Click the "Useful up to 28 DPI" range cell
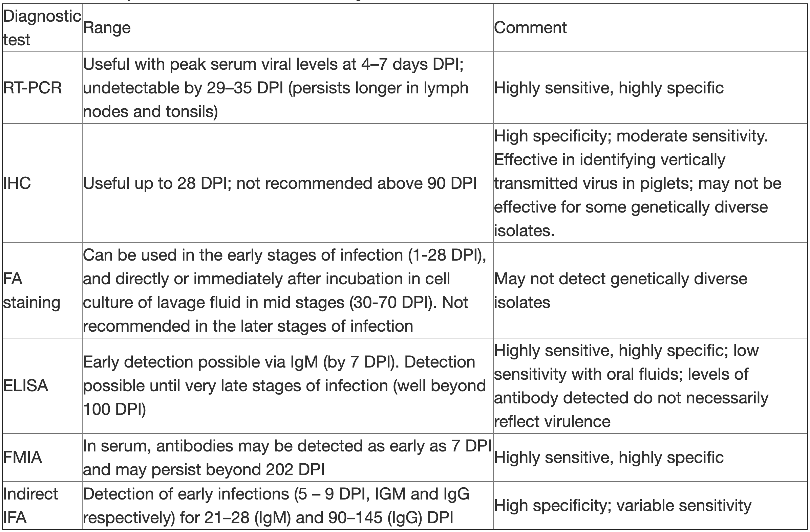Screen dimensions: 810x532 279,183
